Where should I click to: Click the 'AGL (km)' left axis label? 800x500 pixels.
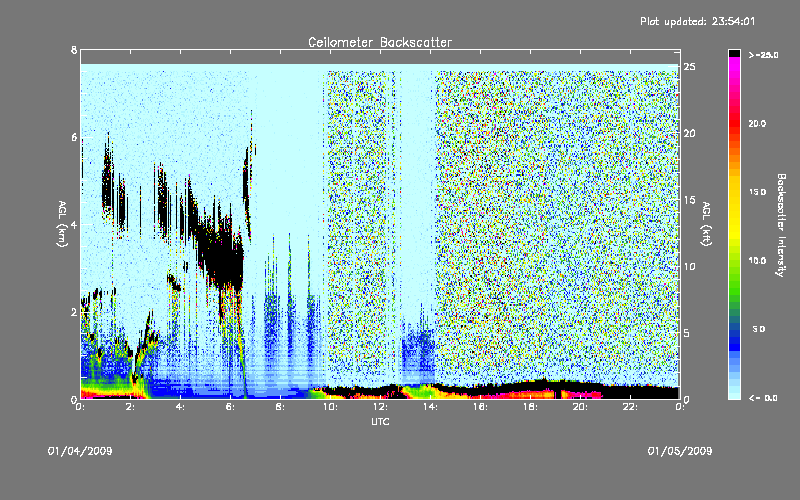click(x=62, y=223)
